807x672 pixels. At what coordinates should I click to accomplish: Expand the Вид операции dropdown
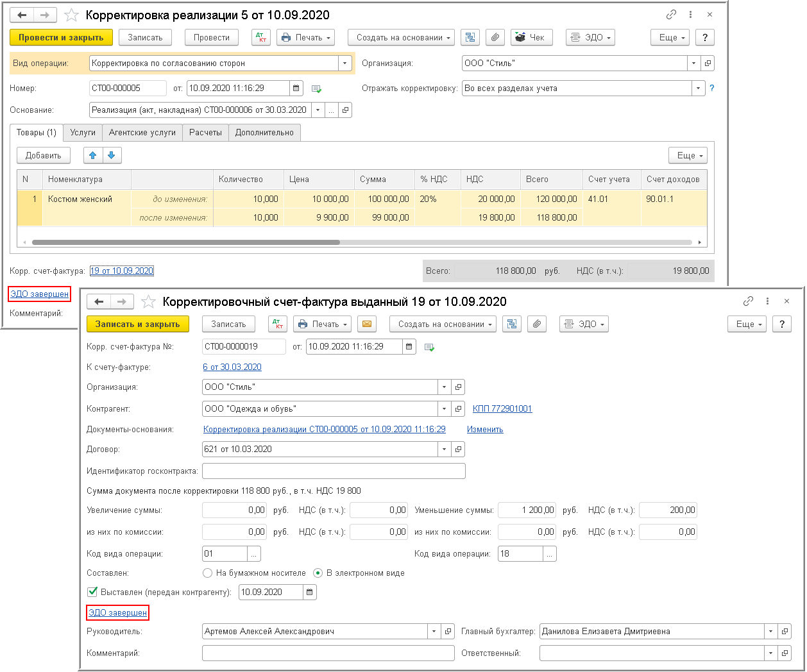345,63
